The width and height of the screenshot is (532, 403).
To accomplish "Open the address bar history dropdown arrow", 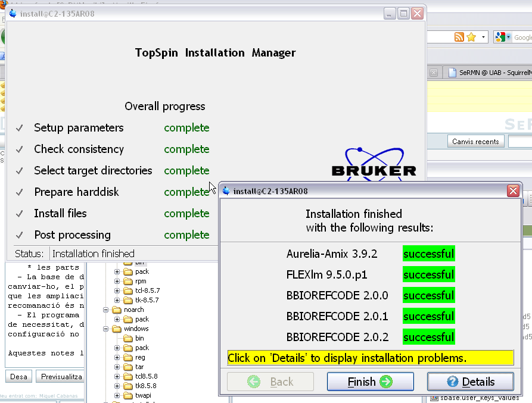I will (483, 38).
